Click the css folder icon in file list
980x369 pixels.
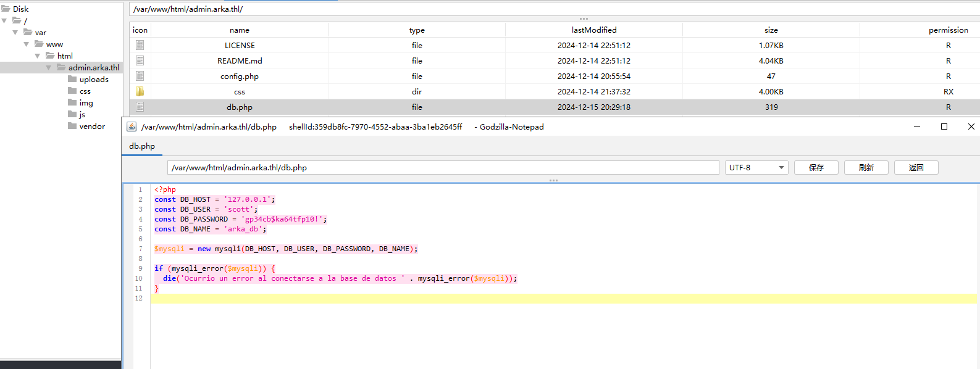(x=140, y=91)
